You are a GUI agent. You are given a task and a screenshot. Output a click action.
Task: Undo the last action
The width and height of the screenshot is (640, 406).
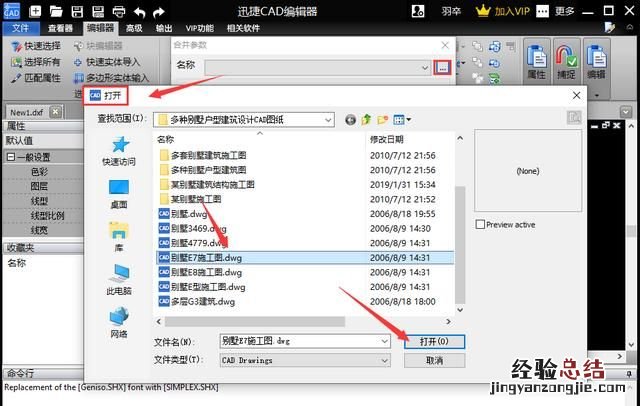tap(139, 12)
